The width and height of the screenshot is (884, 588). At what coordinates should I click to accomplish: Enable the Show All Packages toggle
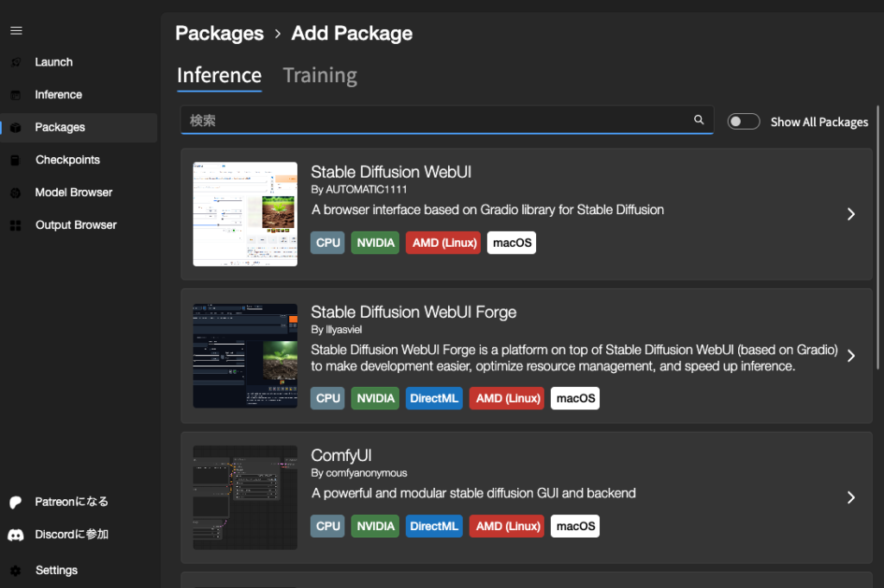coord(743,122)
